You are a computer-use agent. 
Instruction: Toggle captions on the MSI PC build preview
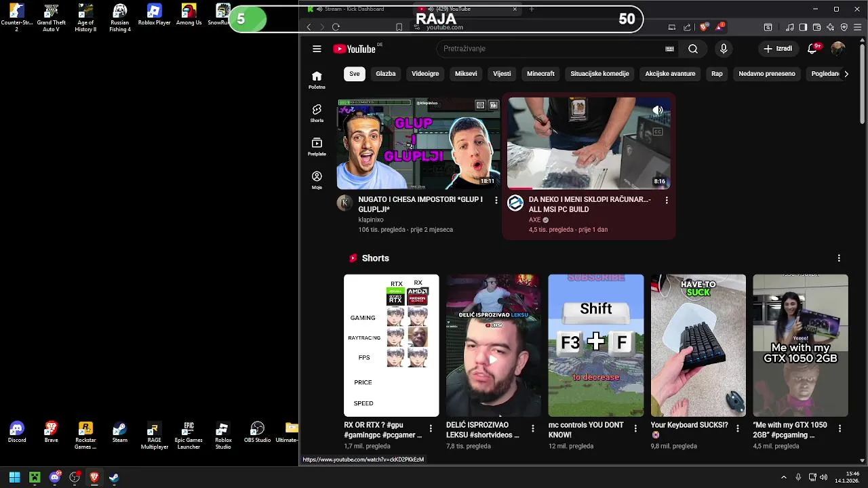[657, 132]
